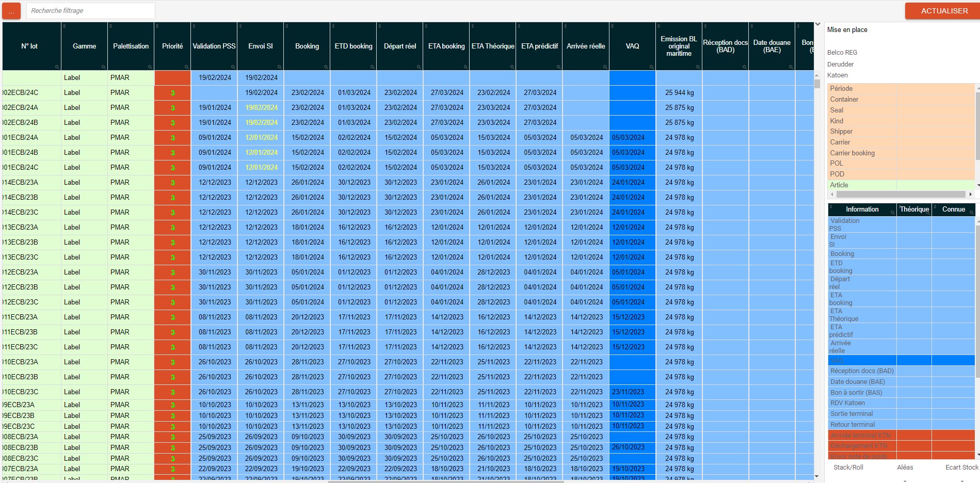This screenshot has width=980, height=483.
Task: Open the VAQ column search icon
Action: click(x=652, y=67)
